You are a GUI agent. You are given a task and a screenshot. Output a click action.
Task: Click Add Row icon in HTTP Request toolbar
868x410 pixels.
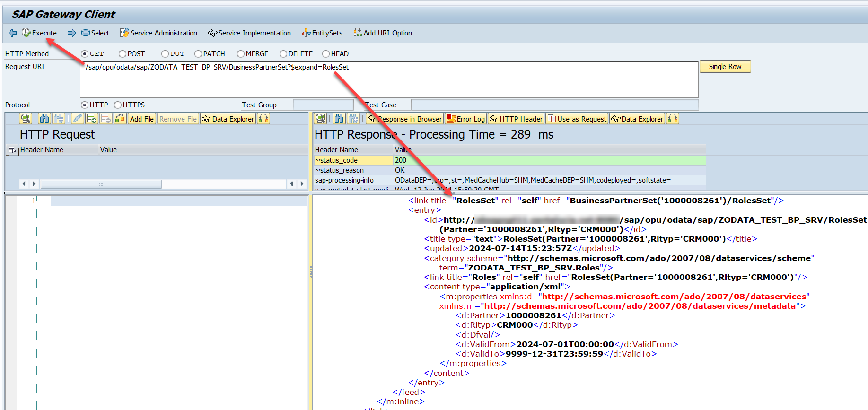click(92, 119)
